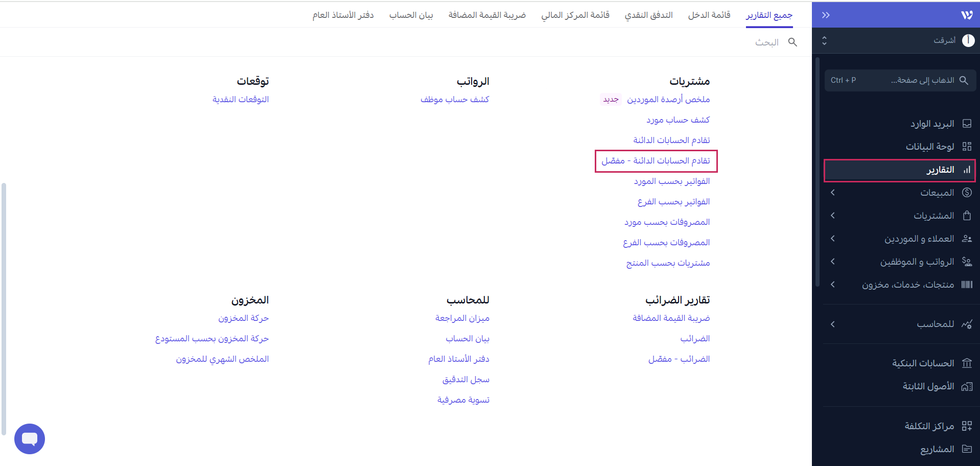Screen dimensions: 980x466
Task: Click الأصول الثابتة building icon
Action: pos(967,386)
